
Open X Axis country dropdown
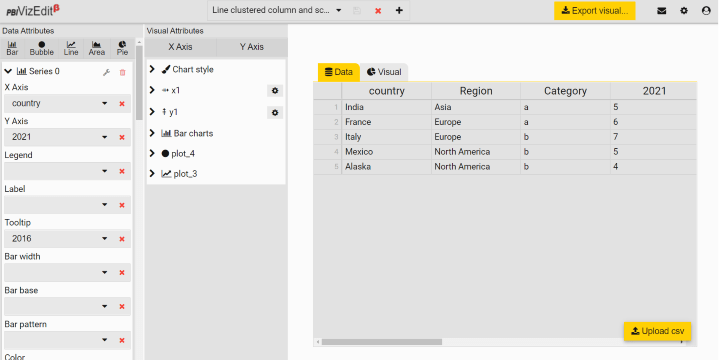click(105, 103)
